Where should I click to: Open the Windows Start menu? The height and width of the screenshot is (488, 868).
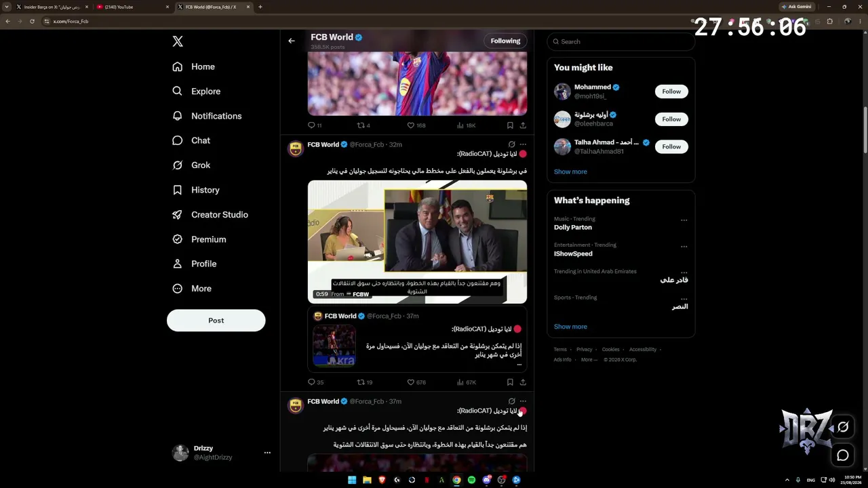352,480
